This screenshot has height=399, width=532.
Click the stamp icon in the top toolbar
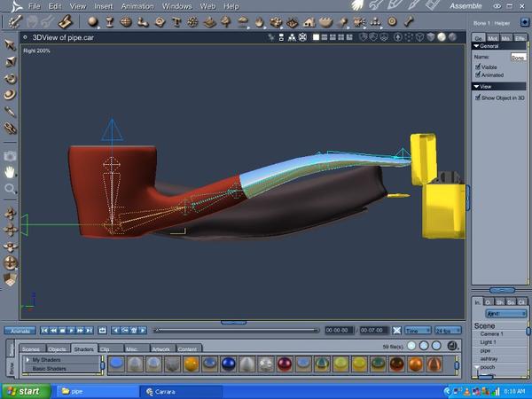[65, 22]
